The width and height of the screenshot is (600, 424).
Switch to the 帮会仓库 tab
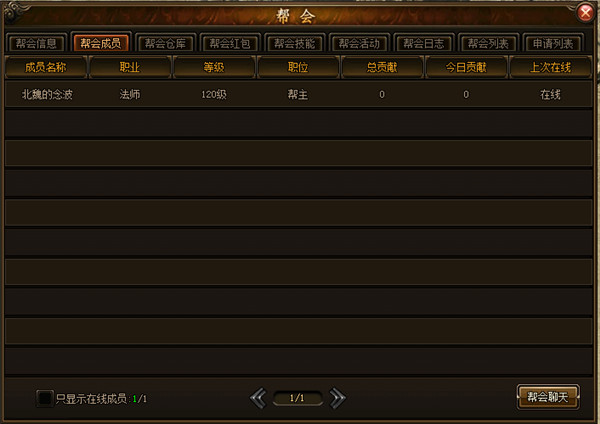click(x=165, y=43)
